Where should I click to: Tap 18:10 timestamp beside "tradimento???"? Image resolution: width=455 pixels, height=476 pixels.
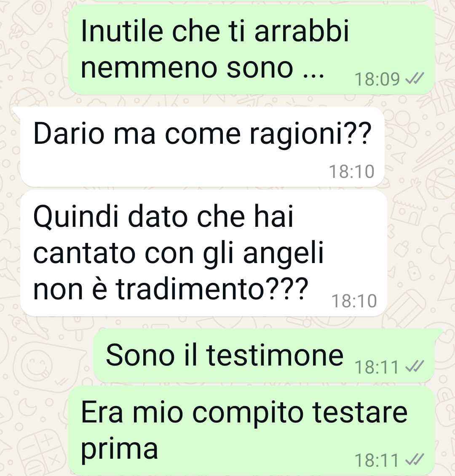tap(354, 301)
